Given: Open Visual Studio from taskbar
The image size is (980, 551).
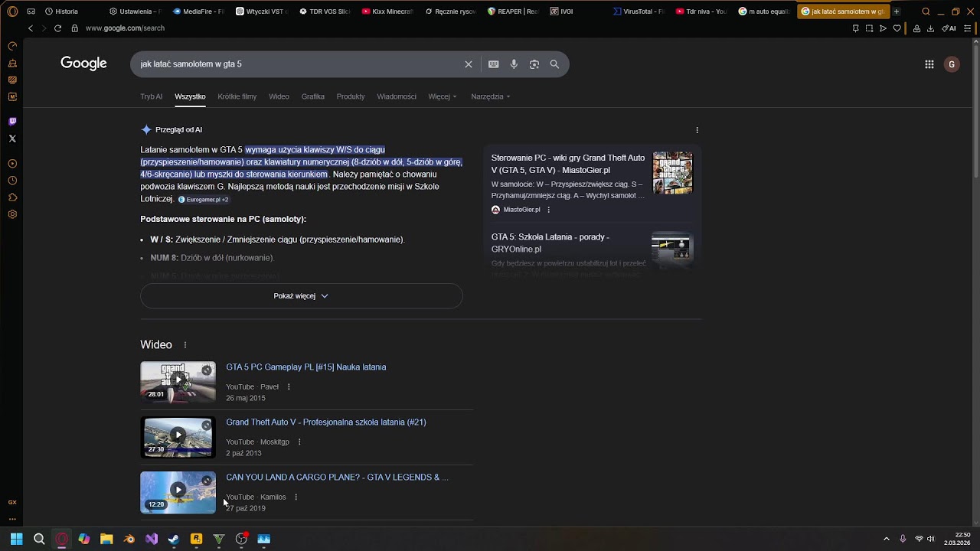Looking at the screenshot, I should [x=152, y=539].
